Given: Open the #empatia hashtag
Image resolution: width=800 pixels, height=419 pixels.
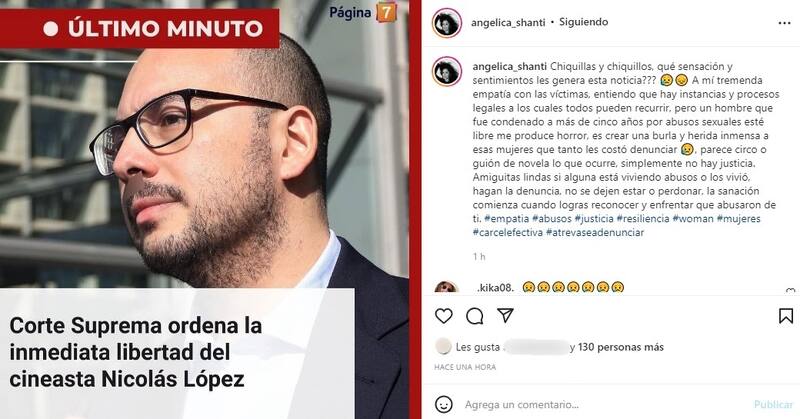Looking at the screenshot, I should (506, 218).
